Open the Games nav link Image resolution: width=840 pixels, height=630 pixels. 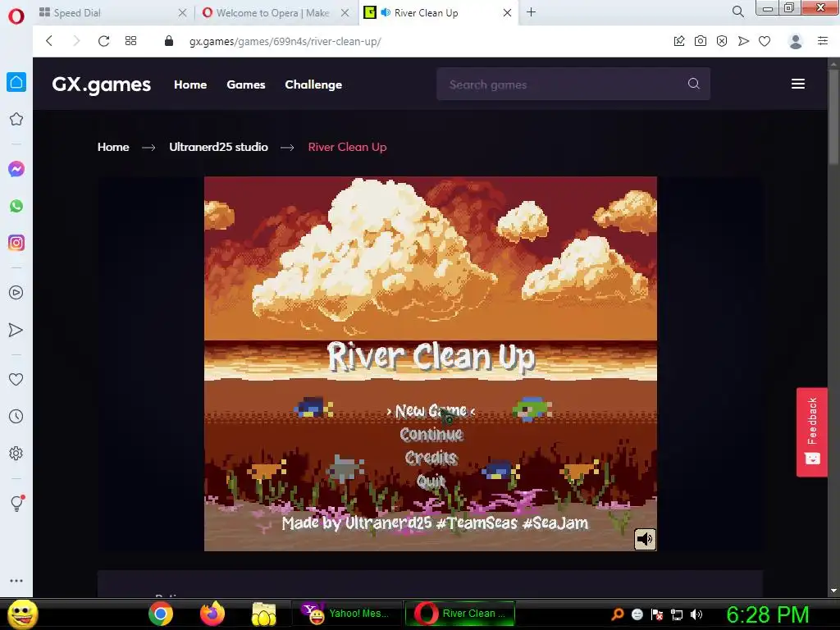(246, 84)
